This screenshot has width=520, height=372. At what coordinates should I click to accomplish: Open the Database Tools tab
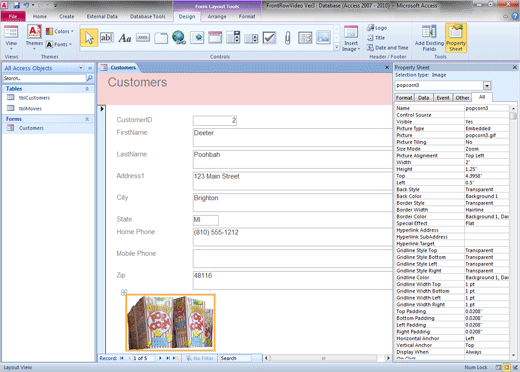click(x=147, y=16)
